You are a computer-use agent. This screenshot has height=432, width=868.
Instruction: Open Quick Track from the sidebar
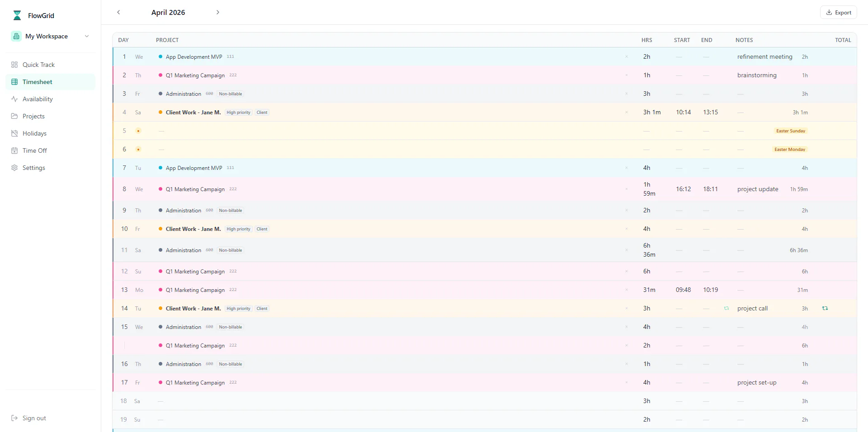pos(50,65)
